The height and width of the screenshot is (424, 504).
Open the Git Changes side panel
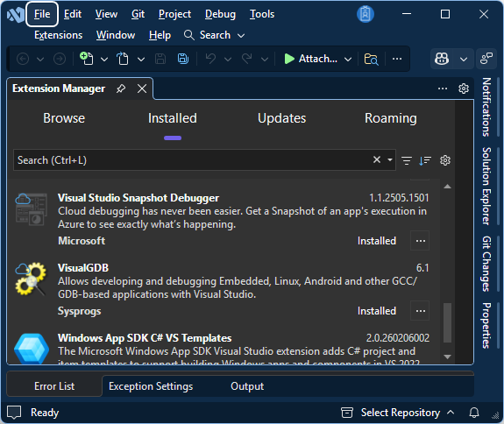coord(486,264)
